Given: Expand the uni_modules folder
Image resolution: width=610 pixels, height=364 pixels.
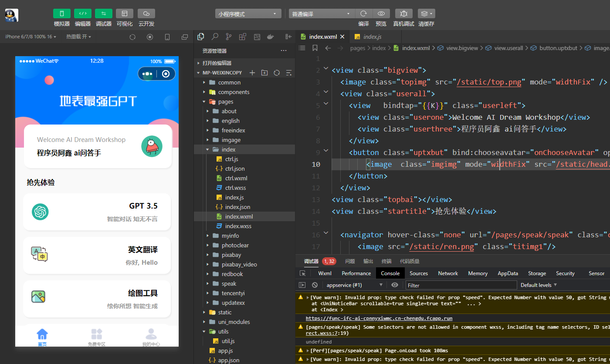Looking at the screenshot, I should [244, 322].
